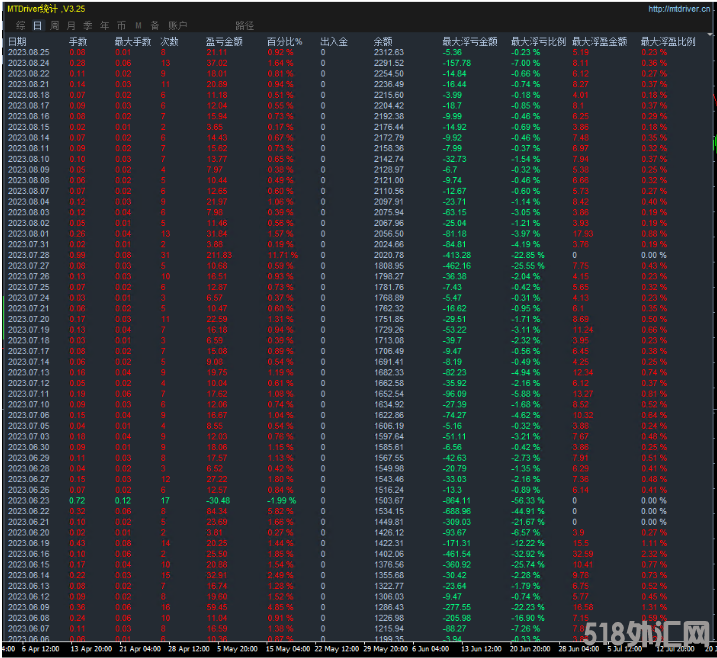Viewport: 717px width, 658px height.
Task: Open the 路径 path tab
Action: click(244, 24)
